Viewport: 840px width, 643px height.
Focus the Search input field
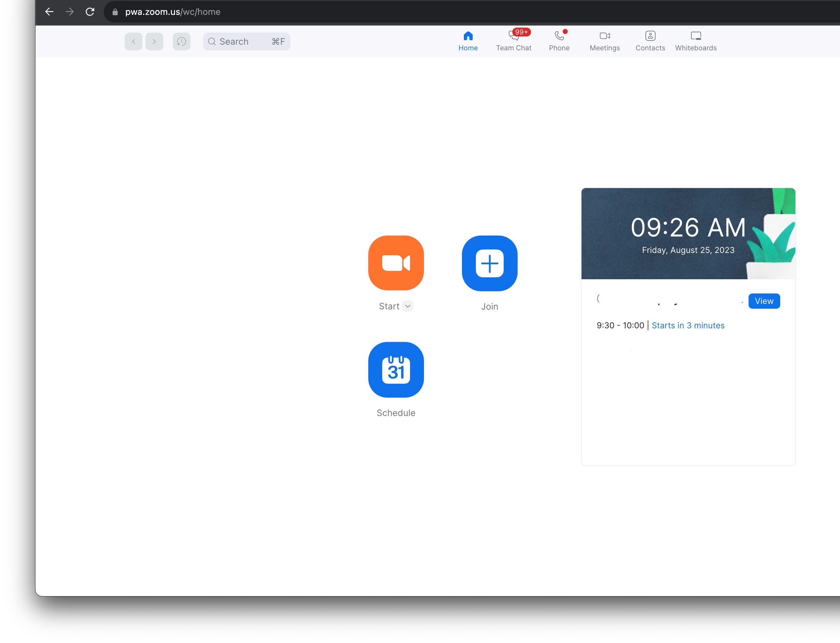coord(241,41)
